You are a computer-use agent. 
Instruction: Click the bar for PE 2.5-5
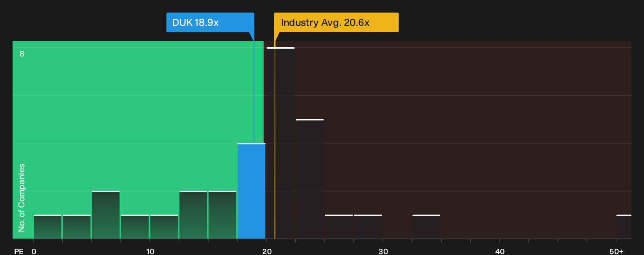(77, 226)
